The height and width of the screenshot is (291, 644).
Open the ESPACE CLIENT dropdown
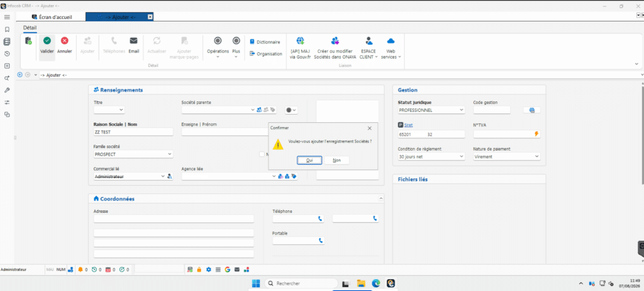[369, 48]
